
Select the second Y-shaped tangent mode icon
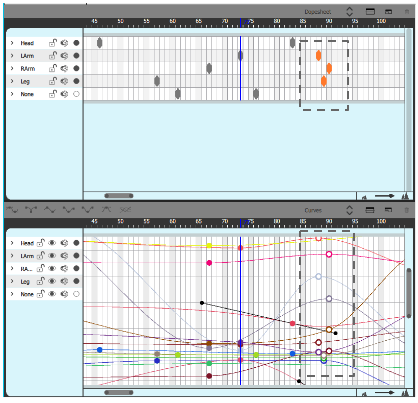point(31,210)
